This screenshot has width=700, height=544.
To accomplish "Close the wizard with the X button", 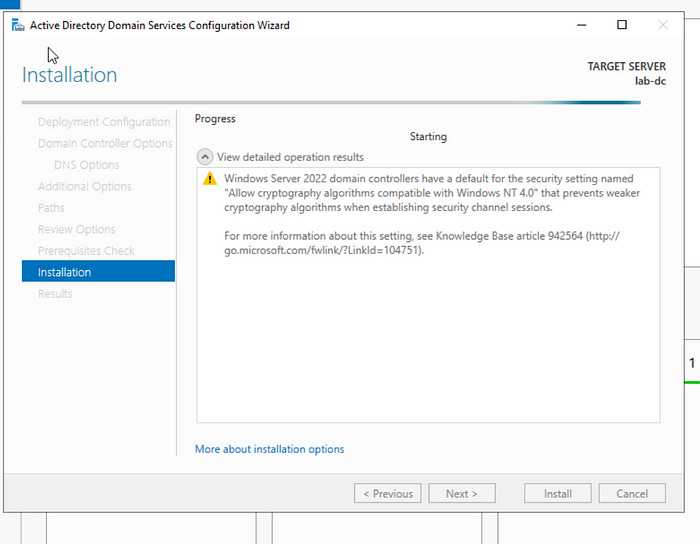I will [663, 25].
